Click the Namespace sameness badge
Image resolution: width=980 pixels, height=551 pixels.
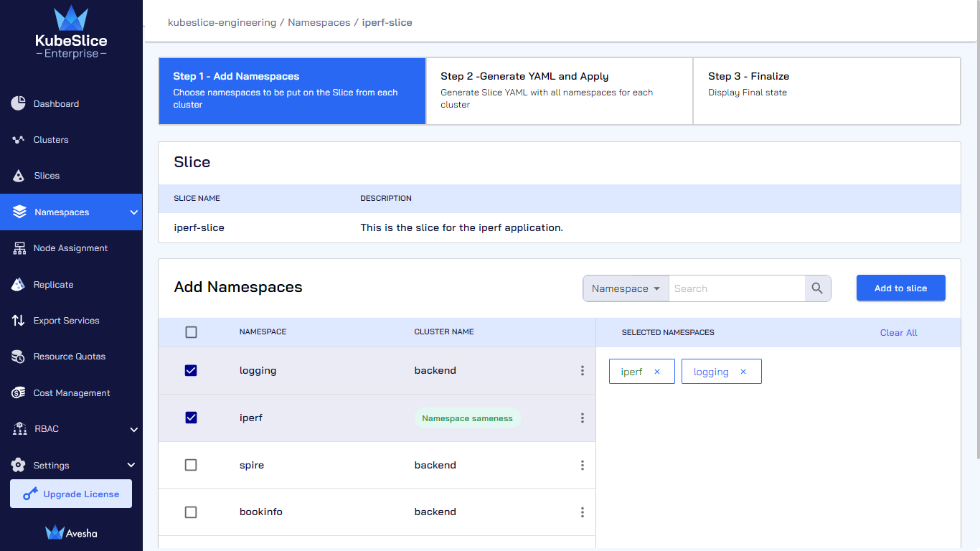point(467,418)
